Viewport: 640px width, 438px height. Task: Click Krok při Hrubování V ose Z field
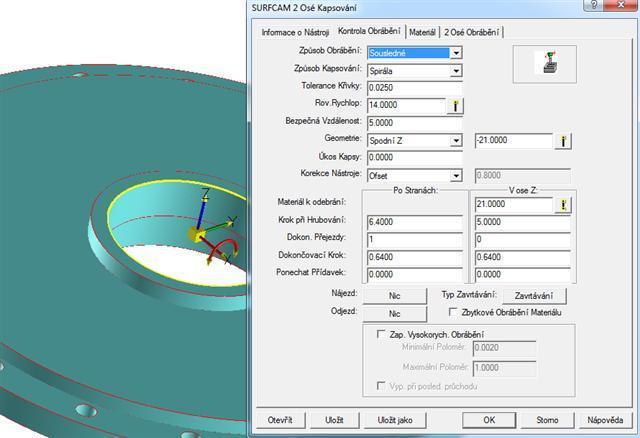(x=522, y=222)
